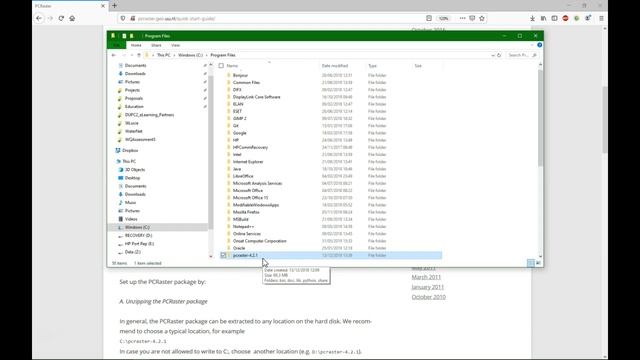Open Desktop under This PC
Image resolution: width=640 pixels, height=360 pixels.
(x=132, y=178)
